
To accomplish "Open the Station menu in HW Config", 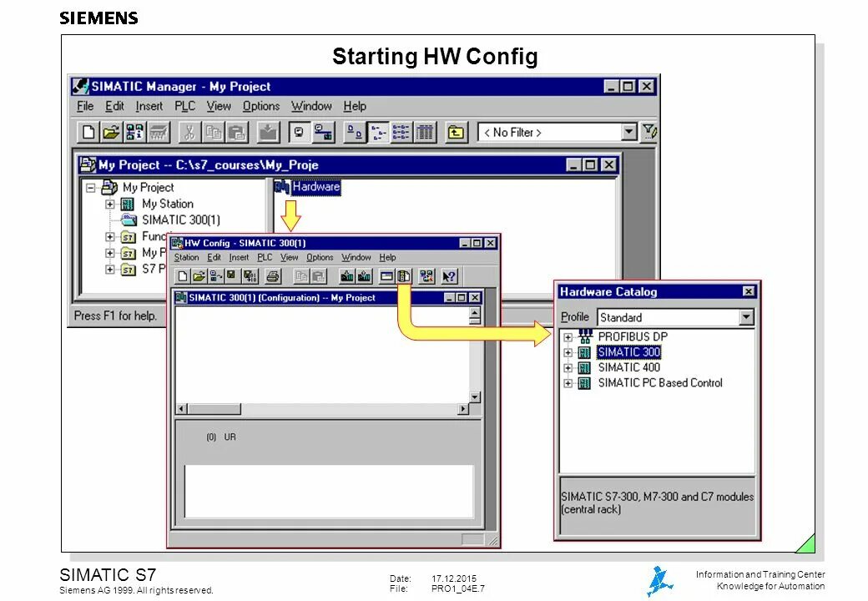I will (x=187, y=257).
